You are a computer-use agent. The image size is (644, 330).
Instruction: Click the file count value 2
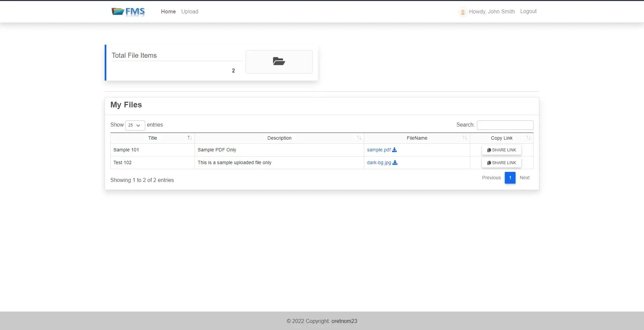pyautogui.click(x=233, y=70)
